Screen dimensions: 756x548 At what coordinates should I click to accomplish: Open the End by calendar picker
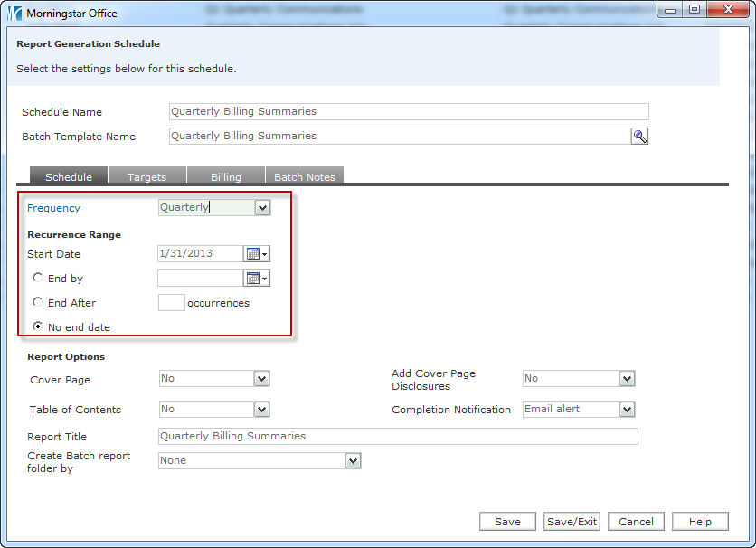[x=258, y=279]
